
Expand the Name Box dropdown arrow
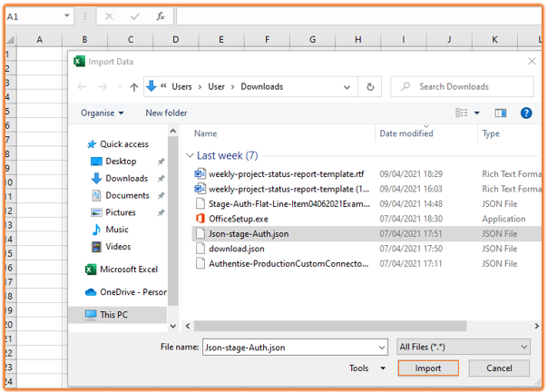(67, 16)
